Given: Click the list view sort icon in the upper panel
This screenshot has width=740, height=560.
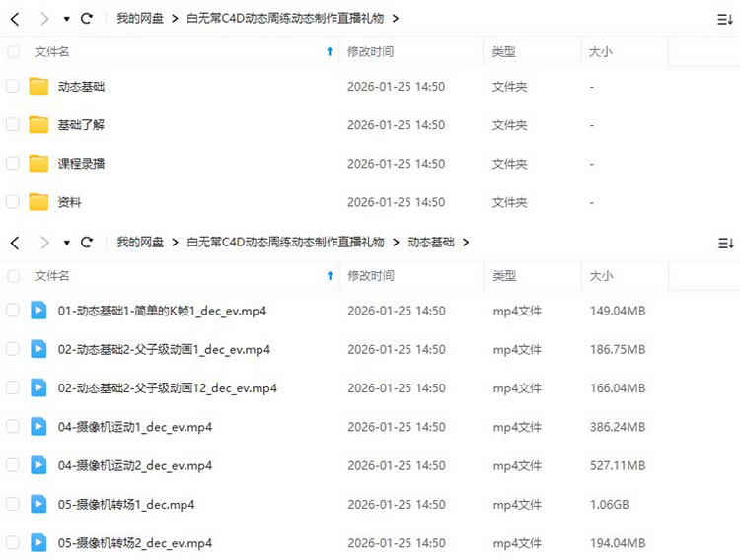Looking at the screenshot, I should tap(725, 19).
